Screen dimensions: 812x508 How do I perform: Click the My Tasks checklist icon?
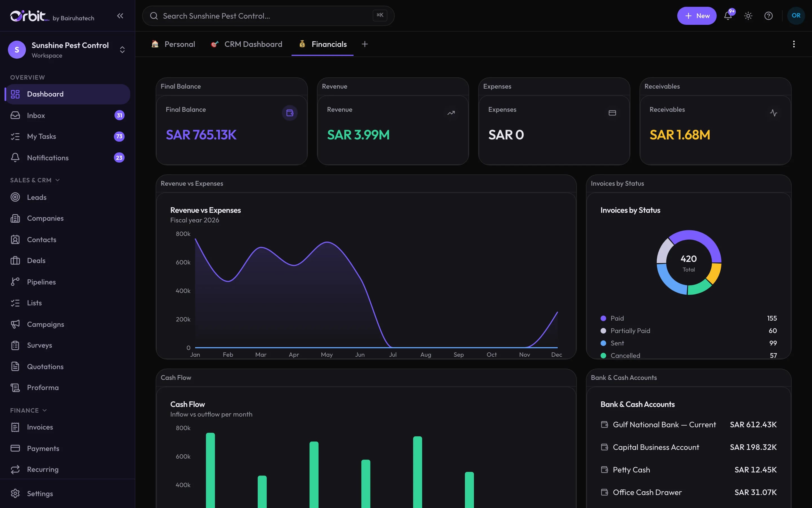(x=15, y=136)
